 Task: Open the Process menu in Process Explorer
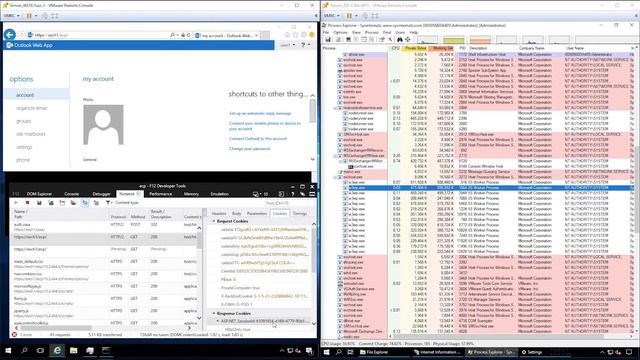(371, 32)
